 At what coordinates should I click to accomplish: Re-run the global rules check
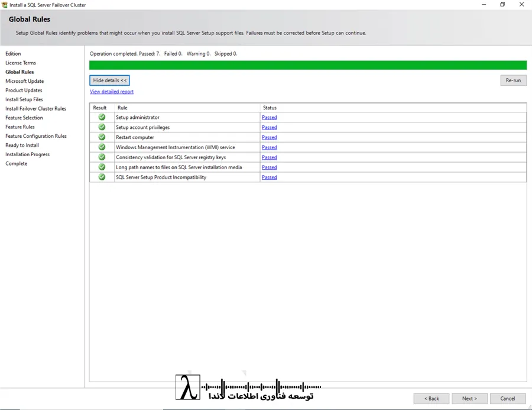[x=513, y=80]
